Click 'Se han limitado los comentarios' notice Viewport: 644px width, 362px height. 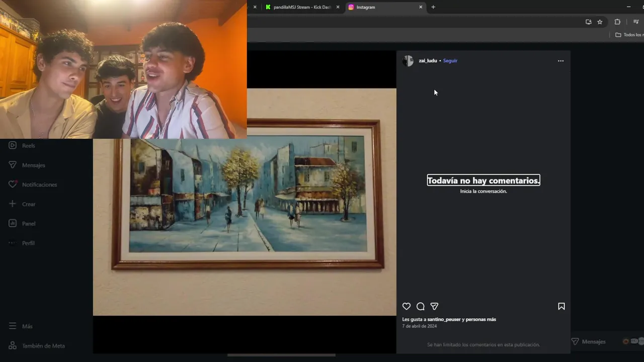coord(484,345)
